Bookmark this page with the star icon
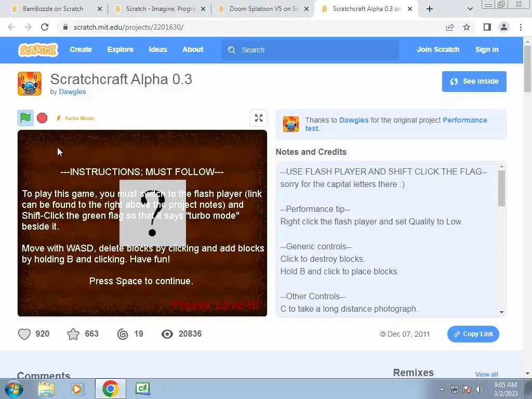Viewport: 532px width, 399px height. [x=467, y=27]
